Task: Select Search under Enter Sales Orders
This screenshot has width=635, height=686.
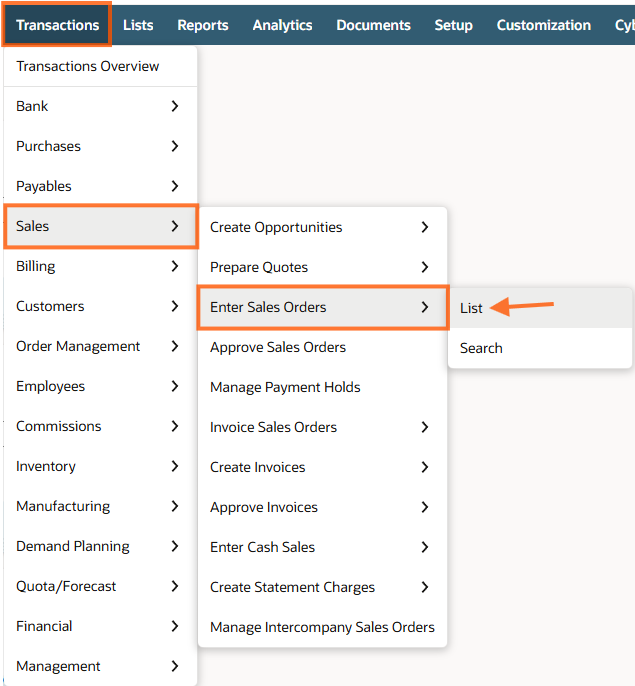Action: (x=481, y=348)
